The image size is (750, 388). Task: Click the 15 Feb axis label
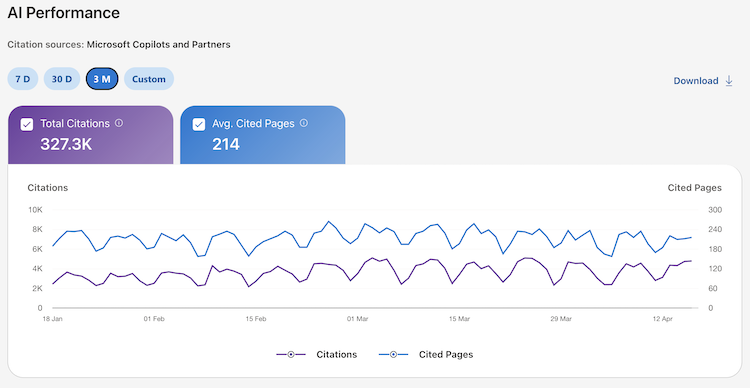pos(256,319)
